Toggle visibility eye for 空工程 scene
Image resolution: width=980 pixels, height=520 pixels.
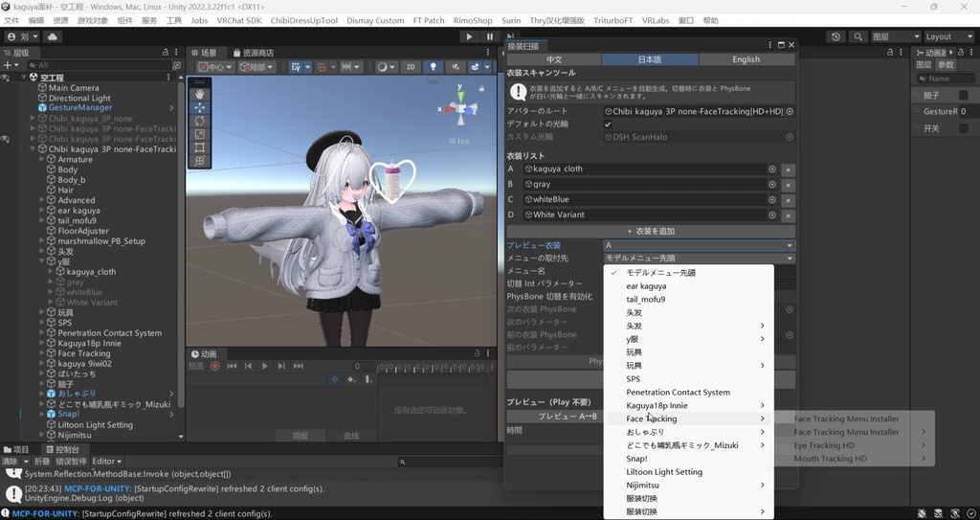click(x=6, y=78)
